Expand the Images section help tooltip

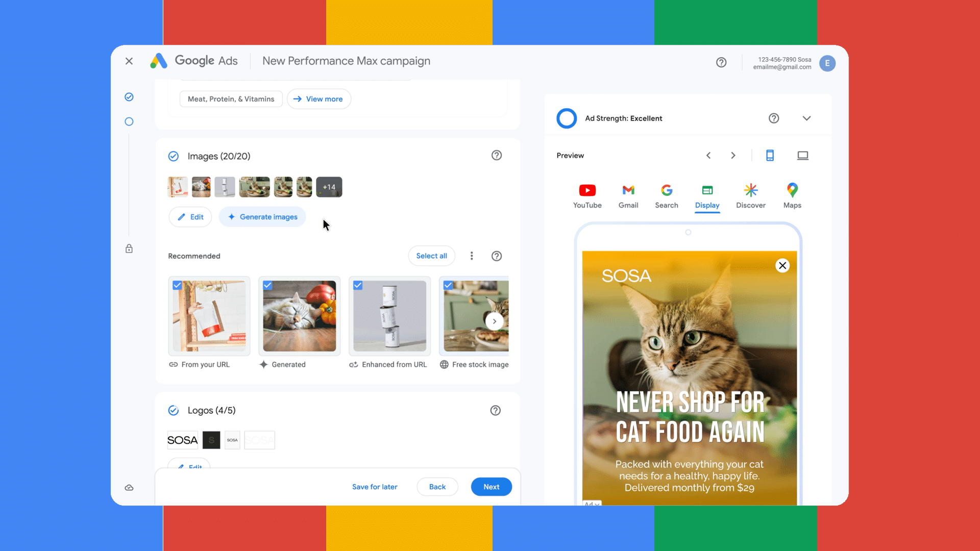496,156
